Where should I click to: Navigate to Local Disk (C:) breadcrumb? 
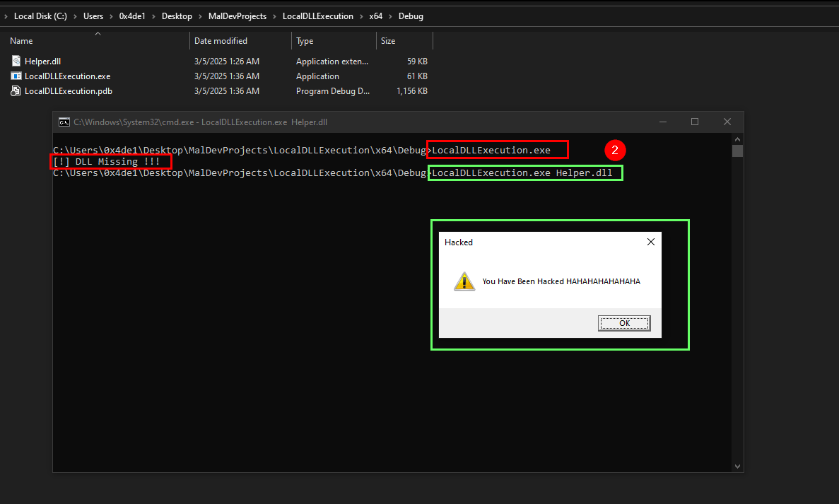41,16
